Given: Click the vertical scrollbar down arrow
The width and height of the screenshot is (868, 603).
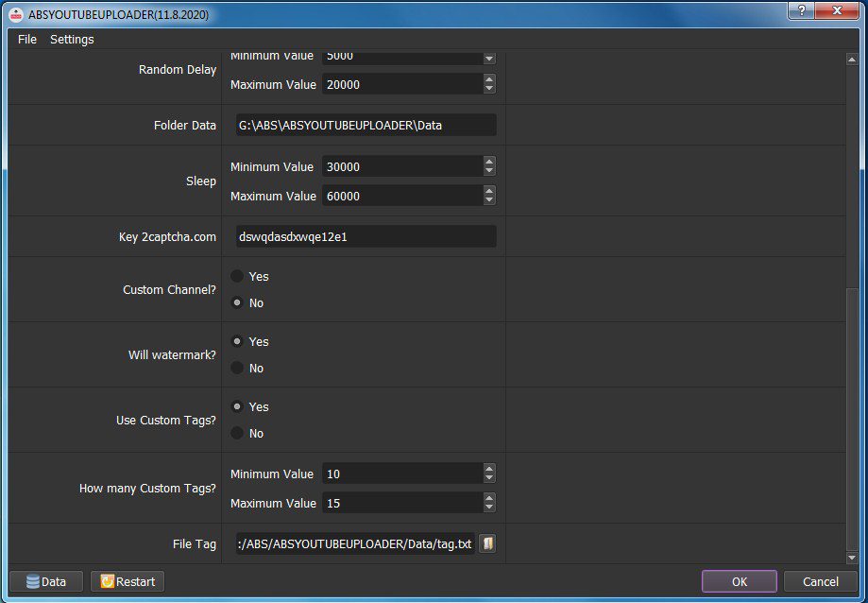Looking at the screenshot, I should [852, 558].
